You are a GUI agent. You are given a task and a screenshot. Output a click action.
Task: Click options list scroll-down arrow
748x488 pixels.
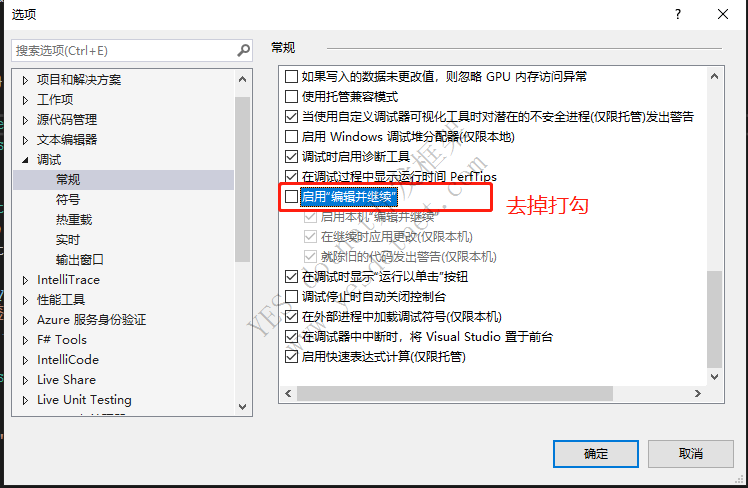point(714,377)
